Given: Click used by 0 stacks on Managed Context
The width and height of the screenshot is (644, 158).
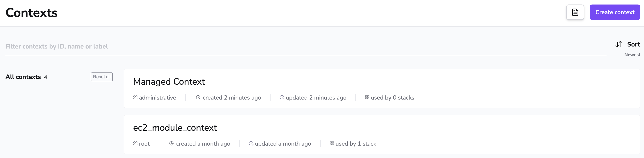Looking at the screenshot, I should (x=392, y=98).
